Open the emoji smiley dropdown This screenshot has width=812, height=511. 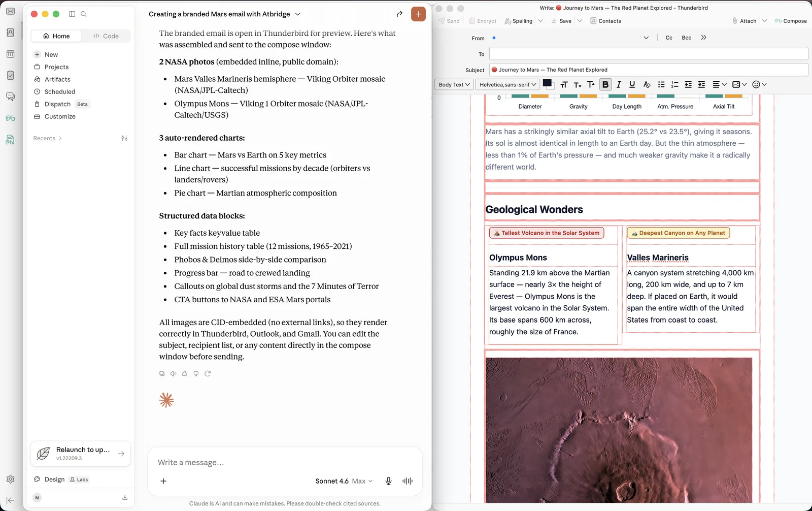coord(759,85)
